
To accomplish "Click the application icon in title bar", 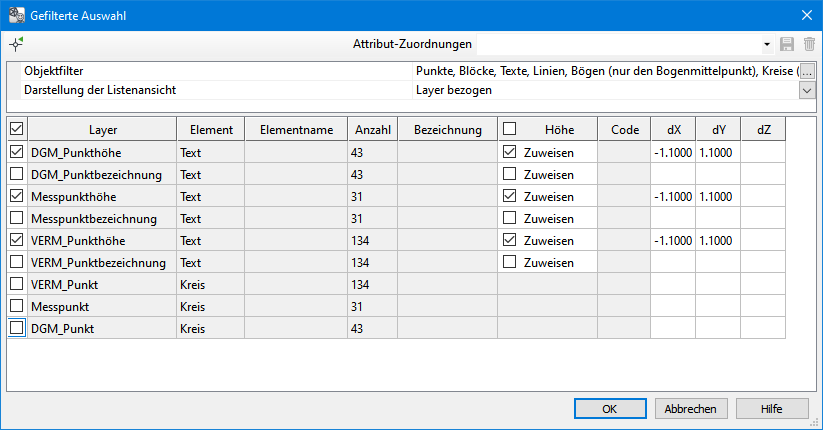I will (x=16, y=14).
